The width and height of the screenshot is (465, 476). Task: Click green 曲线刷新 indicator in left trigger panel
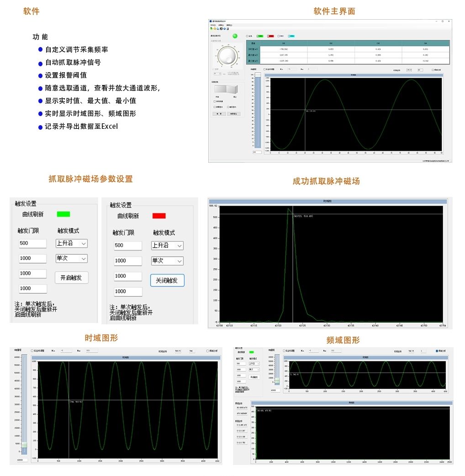[x=63, y=214]
